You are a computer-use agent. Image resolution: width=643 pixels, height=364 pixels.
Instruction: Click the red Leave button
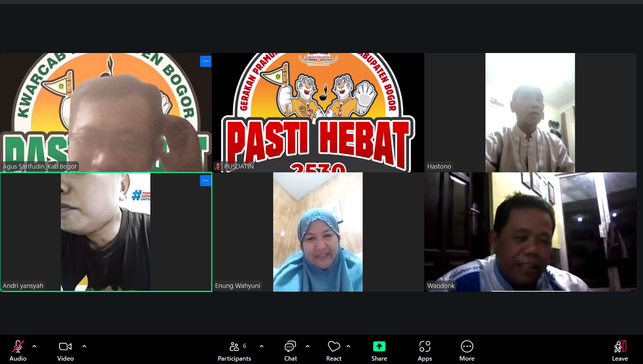click(620, 350)
